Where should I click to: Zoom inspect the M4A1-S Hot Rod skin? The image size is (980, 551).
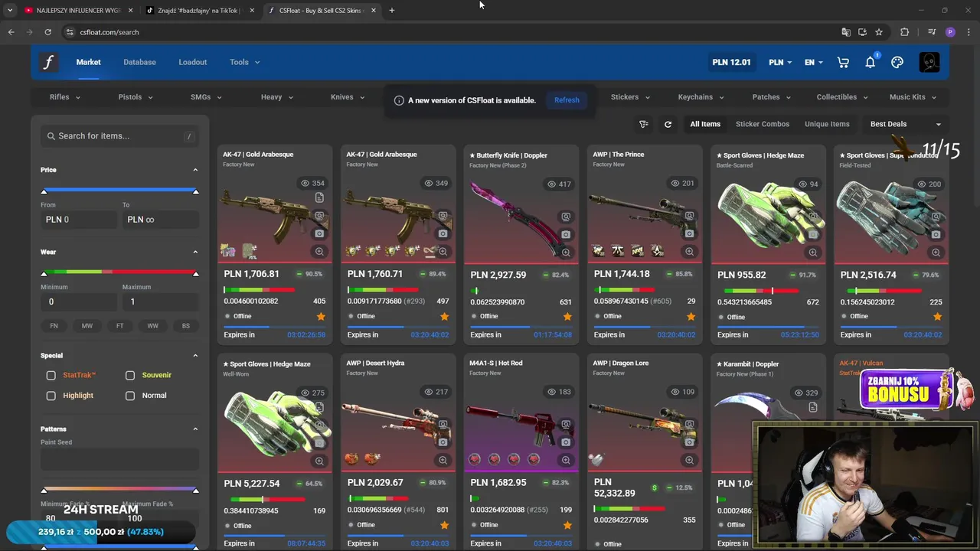point(566,461)
